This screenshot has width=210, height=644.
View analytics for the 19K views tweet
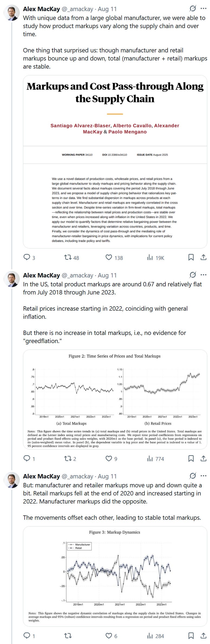coord(150,257)
